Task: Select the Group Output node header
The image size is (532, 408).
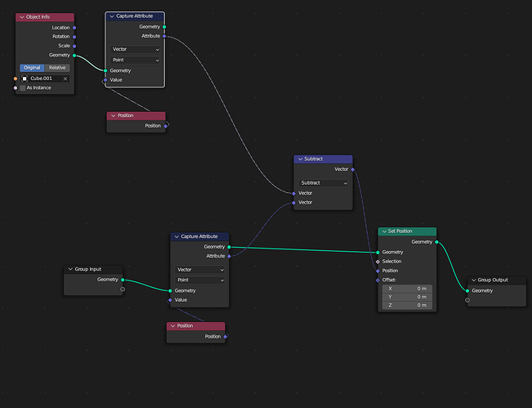Action: click(x=497, y=280)
